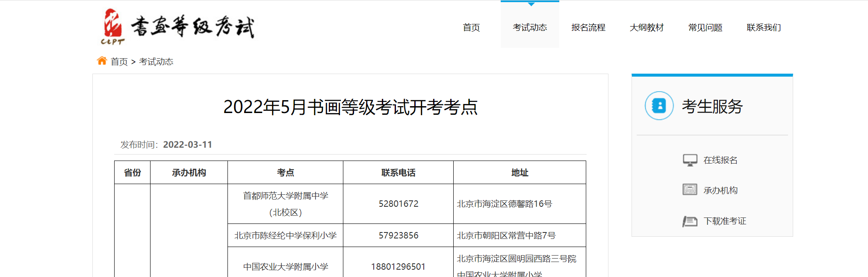Open the 在线报名 sidebar link
The width and height of the screenshot is (868, 277).
[x=720, y=160]
